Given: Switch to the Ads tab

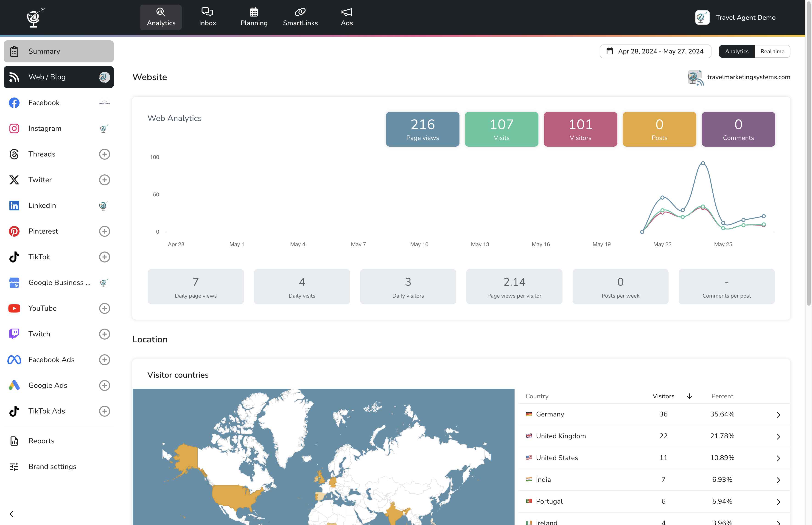Looking at the screenshot, I should (347, 17).
